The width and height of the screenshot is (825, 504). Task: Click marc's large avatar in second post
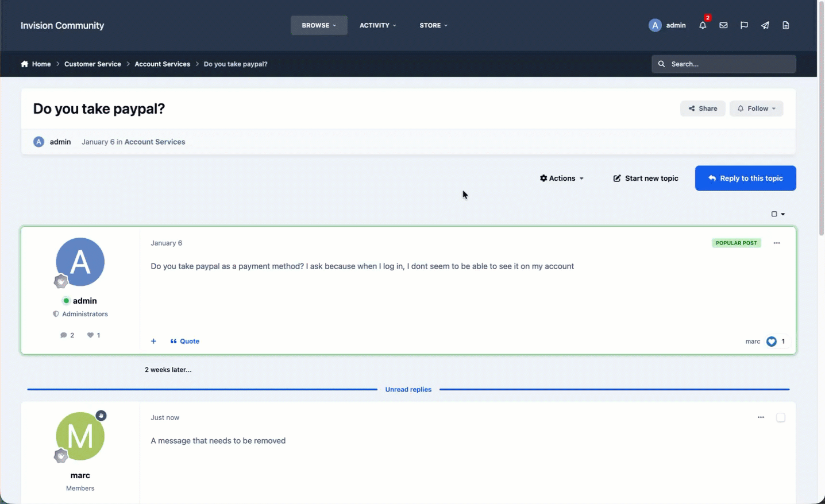(80, 436)
